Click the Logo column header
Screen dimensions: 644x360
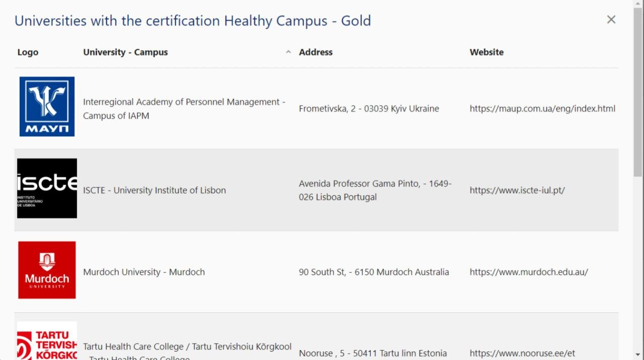28,52
